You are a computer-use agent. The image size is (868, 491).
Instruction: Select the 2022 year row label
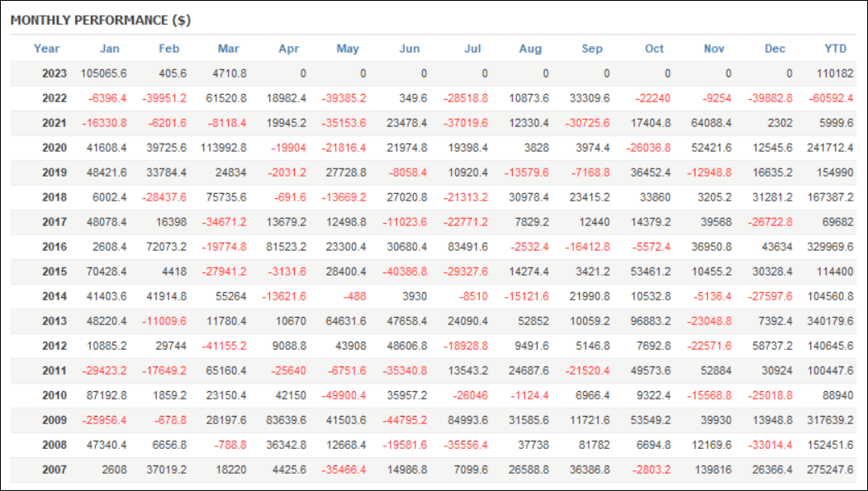(x=55, y=98)
